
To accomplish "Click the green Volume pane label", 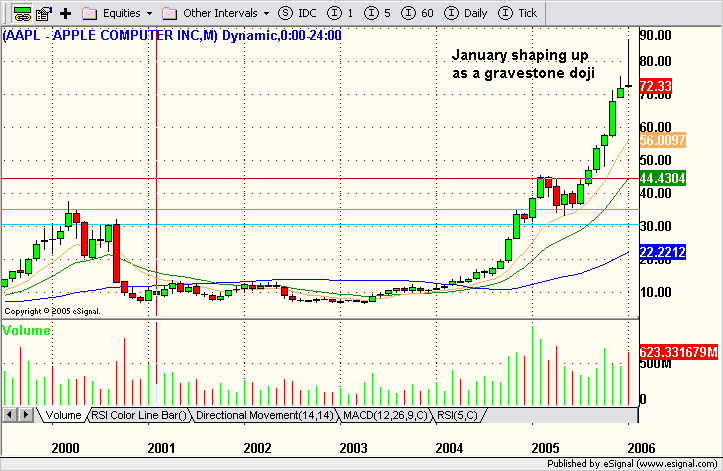I will point(26,330).
